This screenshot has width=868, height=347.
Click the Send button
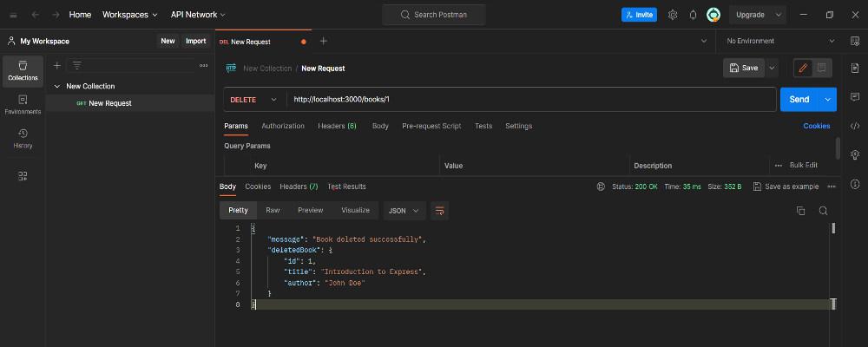[x=799, y=100]
